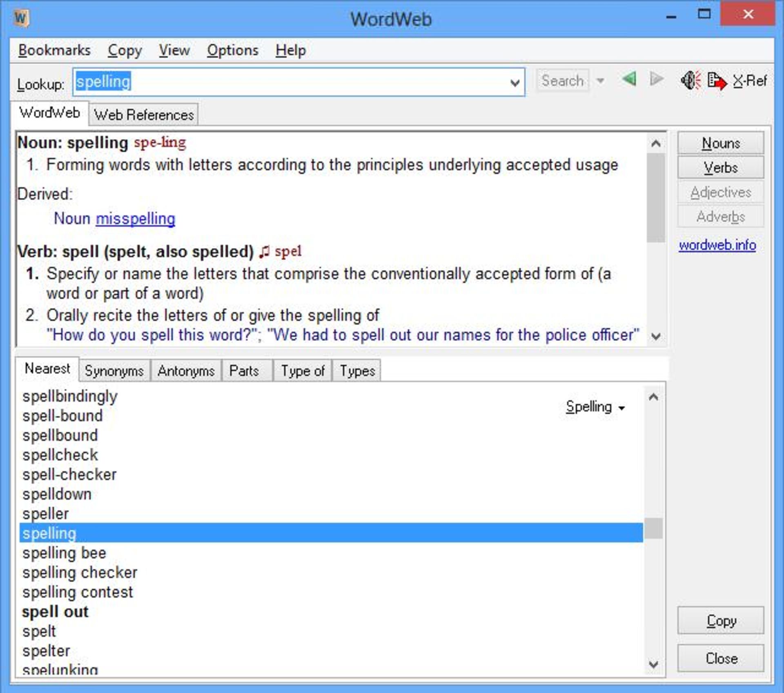
Task: Click the word list scrollbar thumb
Action: pyautogui.click(x=653, y=528)
